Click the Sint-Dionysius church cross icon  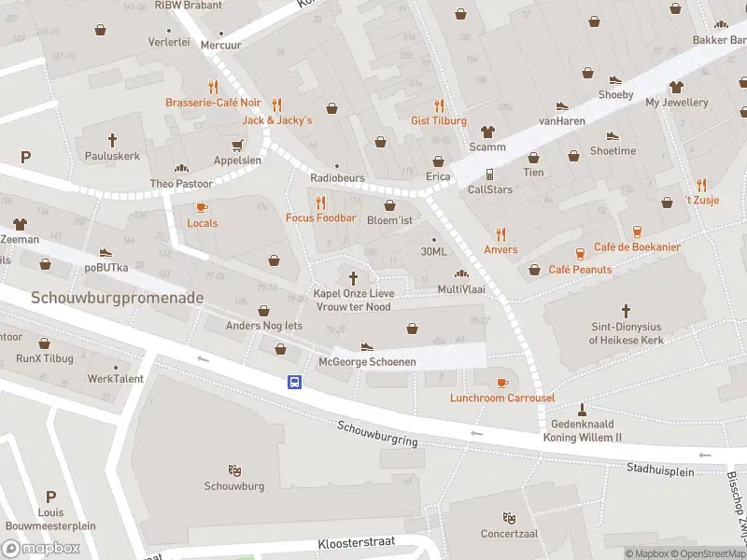(x=626, y=312)
